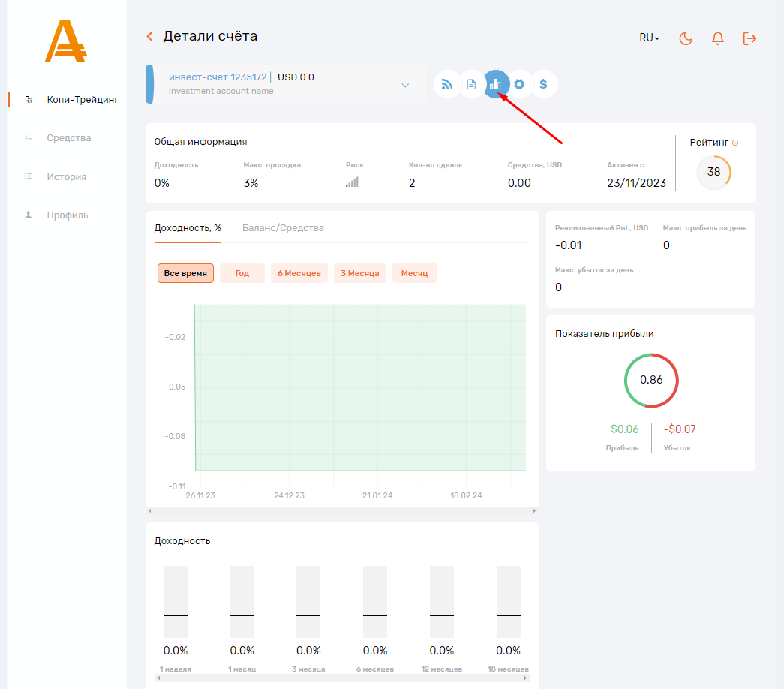This screenshot has width=784, height=689.
Task: Select the Доходность, % tab
Action: [188, 227]
